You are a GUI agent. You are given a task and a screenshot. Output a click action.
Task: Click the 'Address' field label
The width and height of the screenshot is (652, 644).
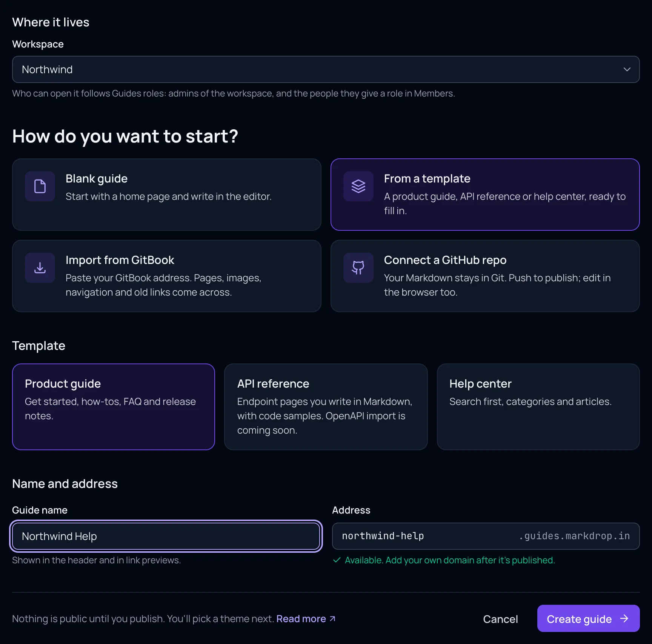[x=351, y=510]
